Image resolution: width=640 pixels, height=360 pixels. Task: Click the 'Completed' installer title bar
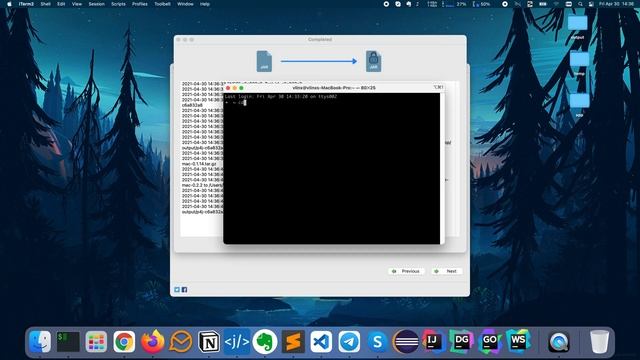pyautogui.click(x=320, y=40)
